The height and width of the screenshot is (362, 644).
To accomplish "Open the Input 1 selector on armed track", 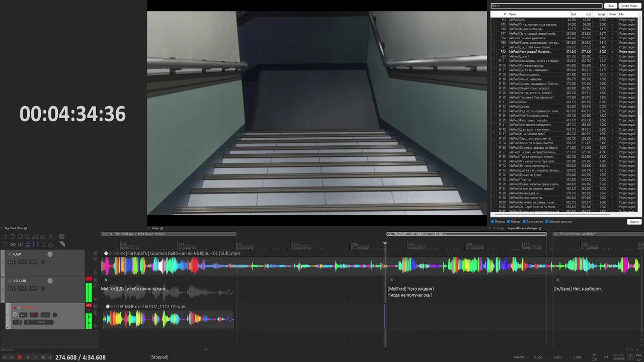I will 39,322.
